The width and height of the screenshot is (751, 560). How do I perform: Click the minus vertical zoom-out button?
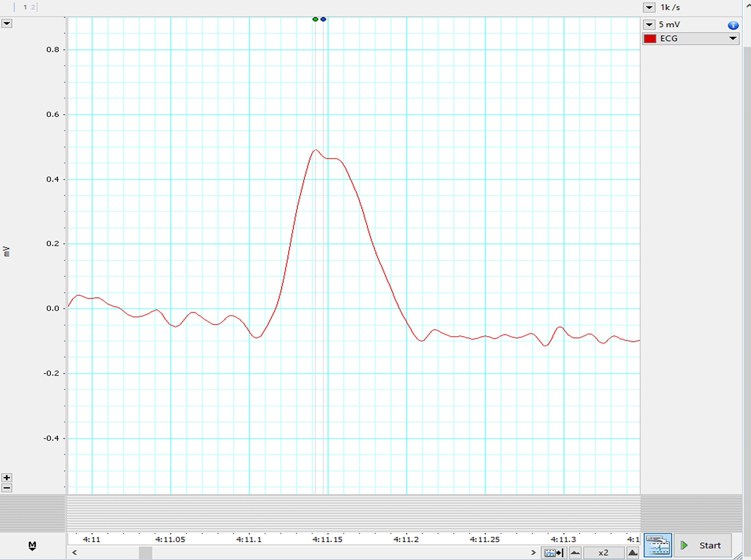[x=7, y=488]
